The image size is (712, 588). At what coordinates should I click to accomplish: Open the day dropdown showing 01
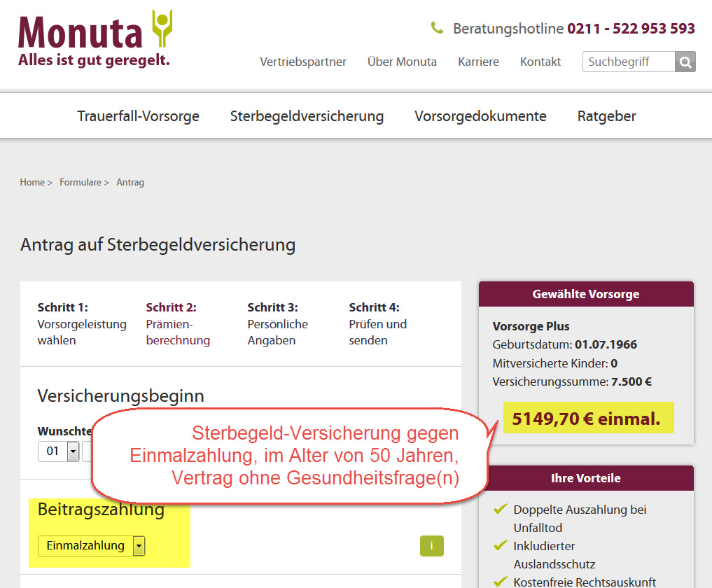point(59,451)
